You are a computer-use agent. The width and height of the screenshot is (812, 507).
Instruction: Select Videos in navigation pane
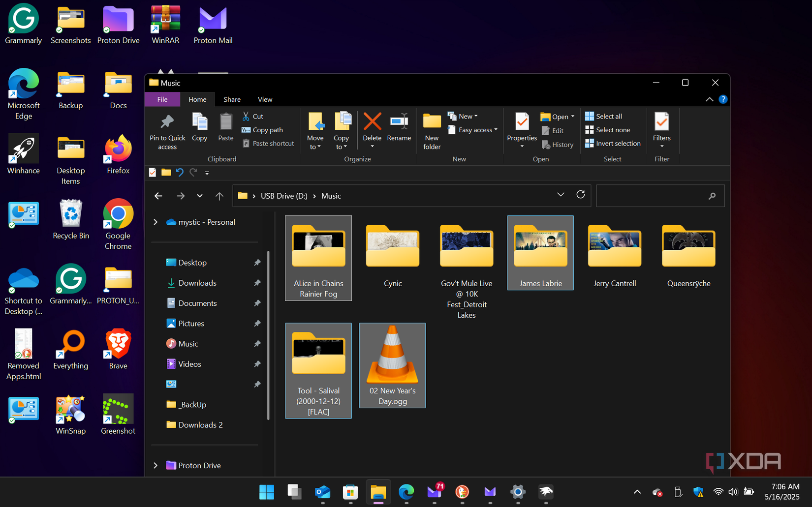(189, 364)
